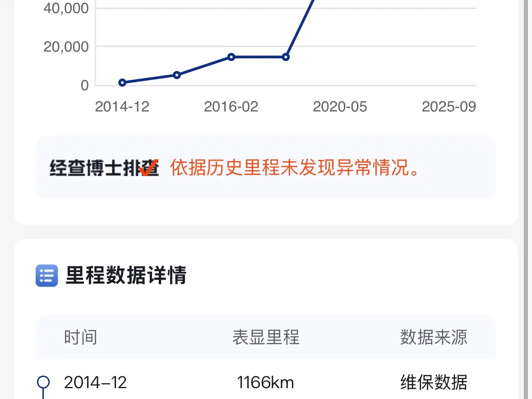Click the 2014–12 date in the table row

95,383
